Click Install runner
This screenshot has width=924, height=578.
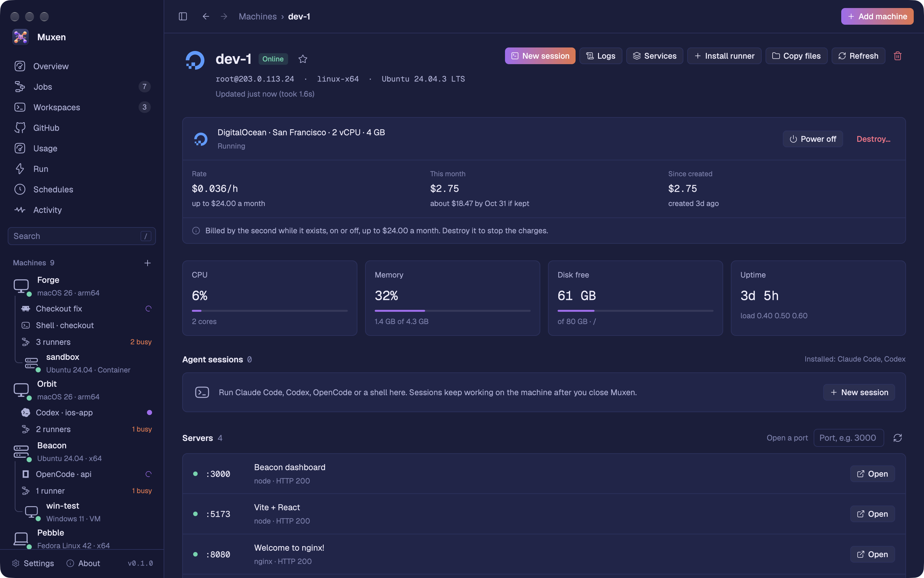point(724,56)
